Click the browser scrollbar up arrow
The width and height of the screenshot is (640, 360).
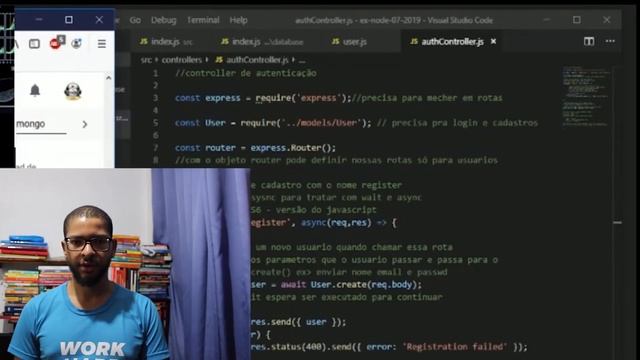[109, 78]
